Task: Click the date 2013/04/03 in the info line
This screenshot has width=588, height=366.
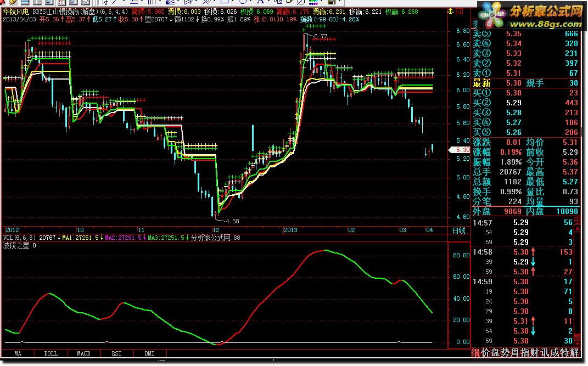Action: click(x=20, y=19)
